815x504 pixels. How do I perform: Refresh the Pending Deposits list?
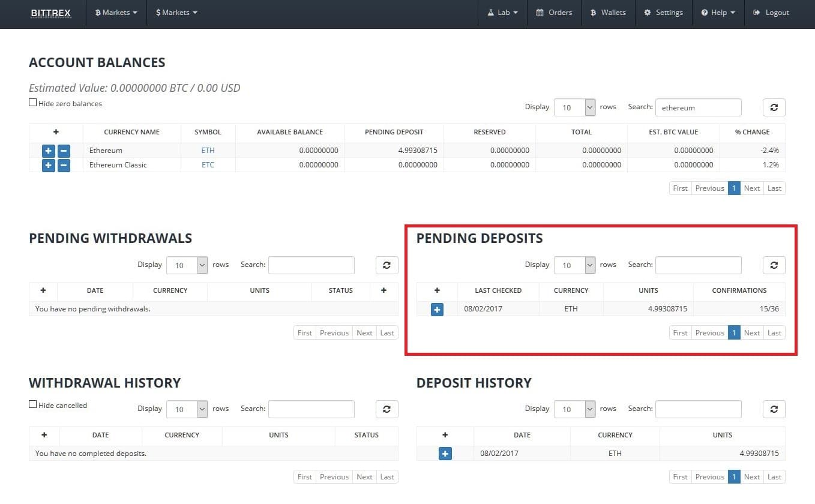pos(774,265)
